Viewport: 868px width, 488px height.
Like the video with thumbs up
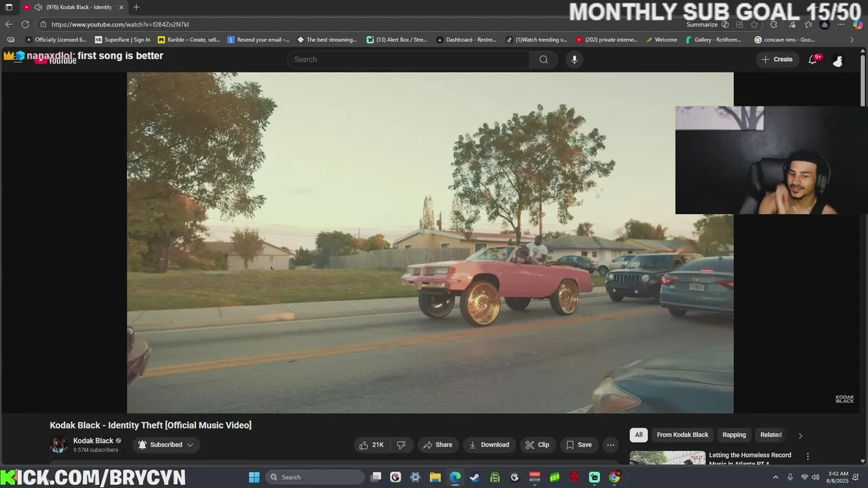(x=371, y=445)
